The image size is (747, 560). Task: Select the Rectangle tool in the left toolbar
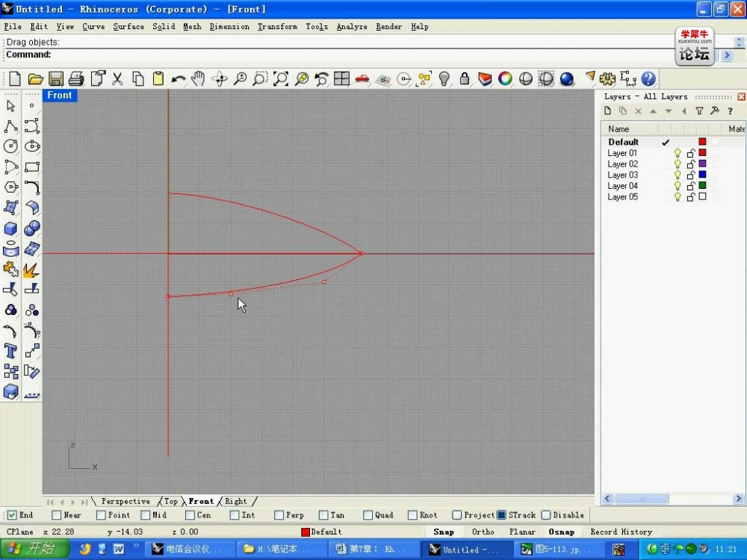tap(32, 167)
